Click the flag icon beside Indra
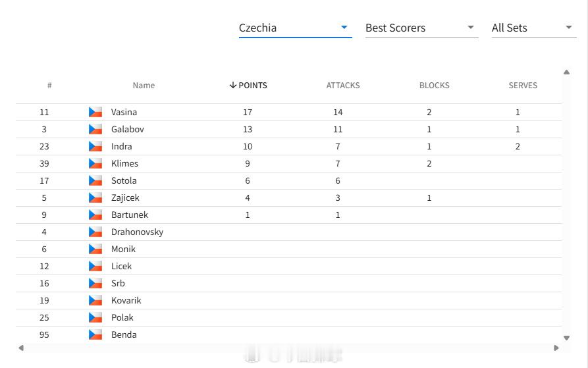The height and width of the screenshot is (368, 588). click(95, 147)
